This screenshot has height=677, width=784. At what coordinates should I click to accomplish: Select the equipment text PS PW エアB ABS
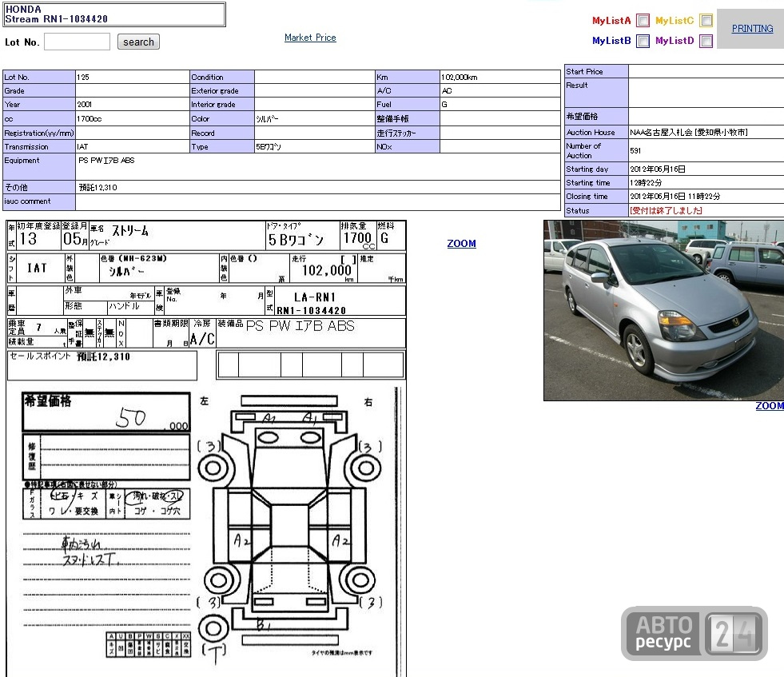click(x=106, y=161)
